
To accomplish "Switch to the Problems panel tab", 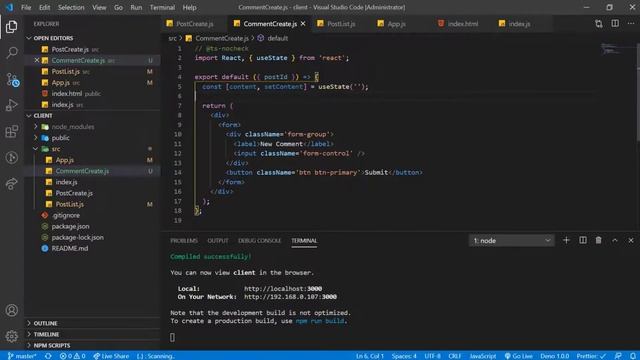I will click(184, 241).
